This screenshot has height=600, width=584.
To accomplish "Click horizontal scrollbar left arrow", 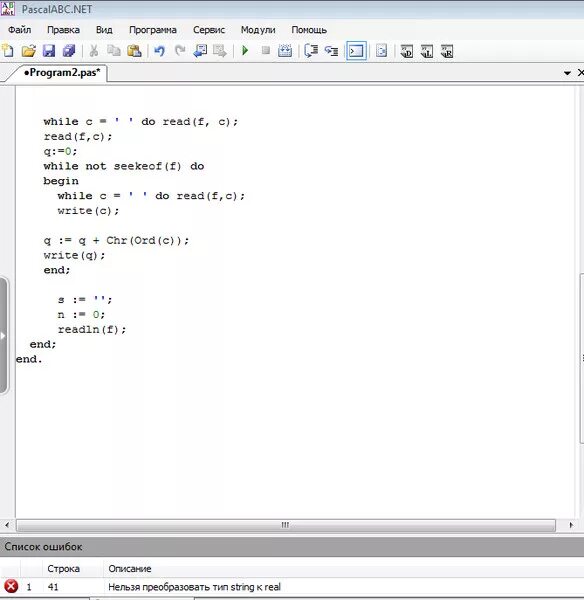I will click(7, 525).
